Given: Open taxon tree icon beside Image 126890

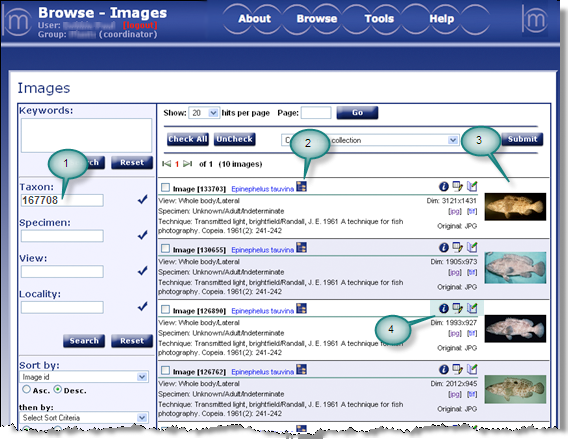Looking at the screenshot, I should tap(301, 309).
